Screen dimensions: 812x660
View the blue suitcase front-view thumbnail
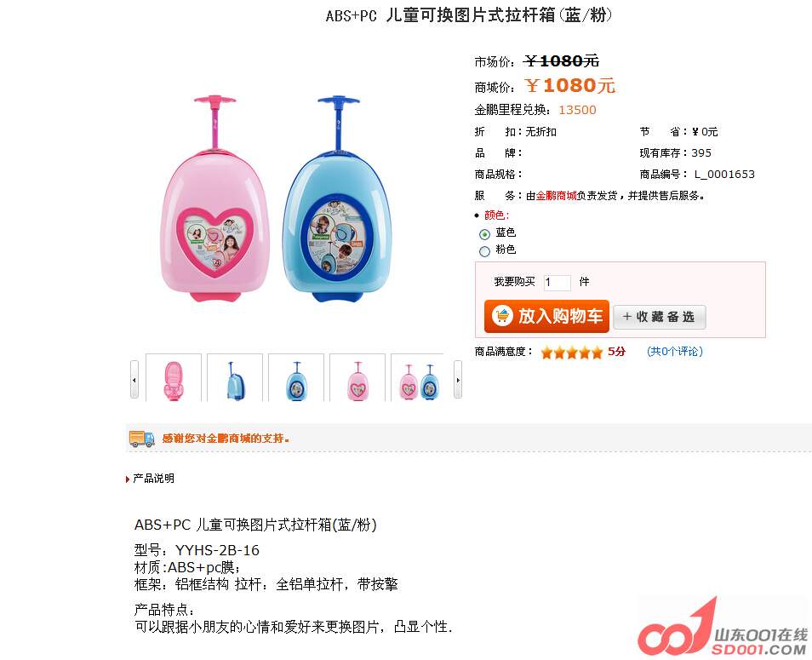[296, 378]
